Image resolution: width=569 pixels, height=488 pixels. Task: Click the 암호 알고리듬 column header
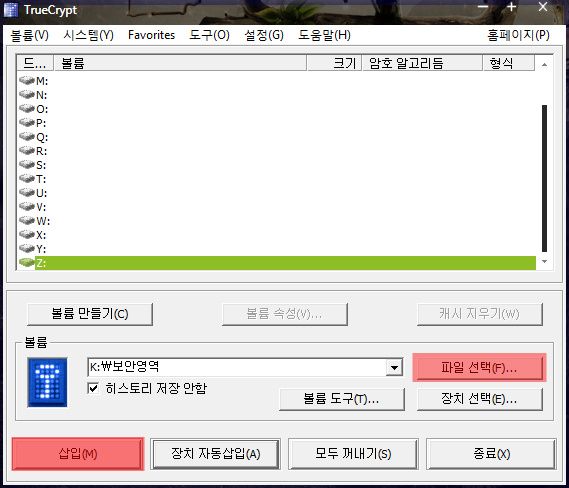coord(422,63)
